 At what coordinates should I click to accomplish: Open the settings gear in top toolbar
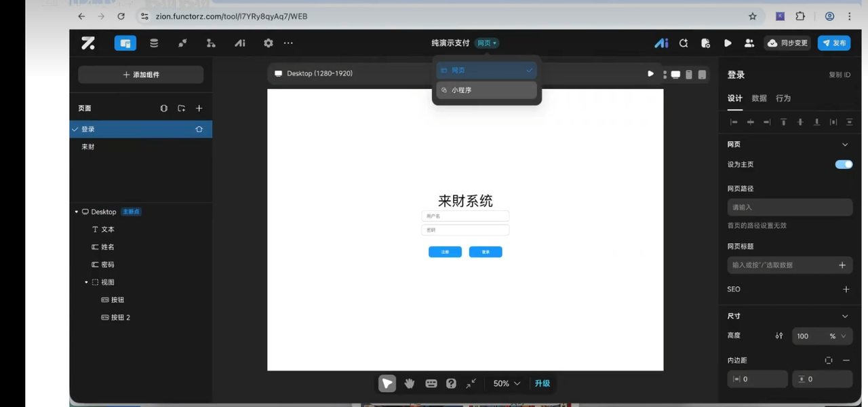(x=269, y=43)
